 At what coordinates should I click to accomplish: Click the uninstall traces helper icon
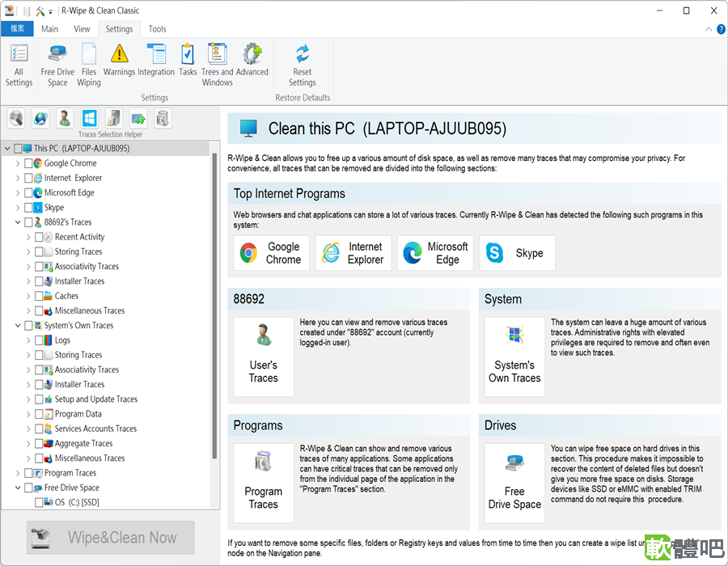coord(114,118)
